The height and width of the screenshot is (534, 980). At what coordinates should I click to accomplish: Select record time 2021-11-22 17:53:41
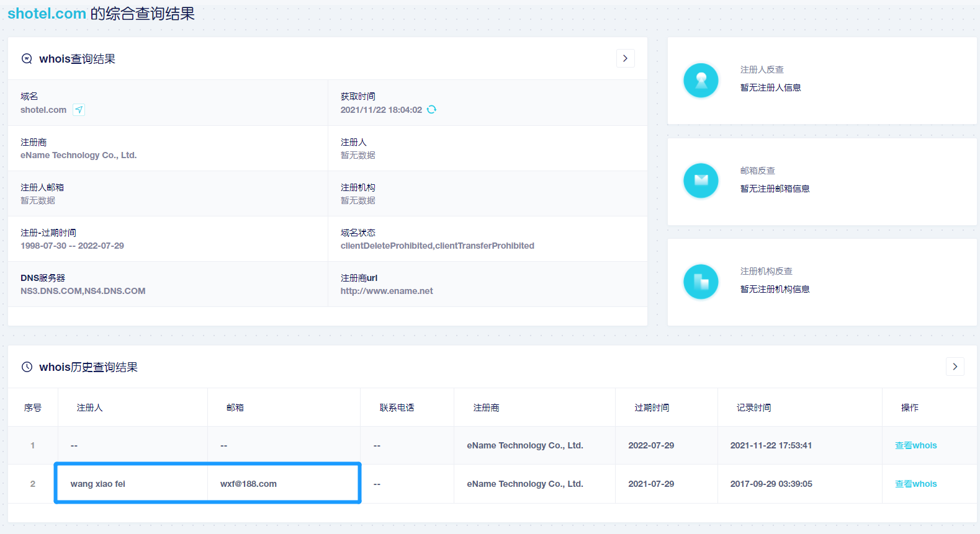coord(771,445)
